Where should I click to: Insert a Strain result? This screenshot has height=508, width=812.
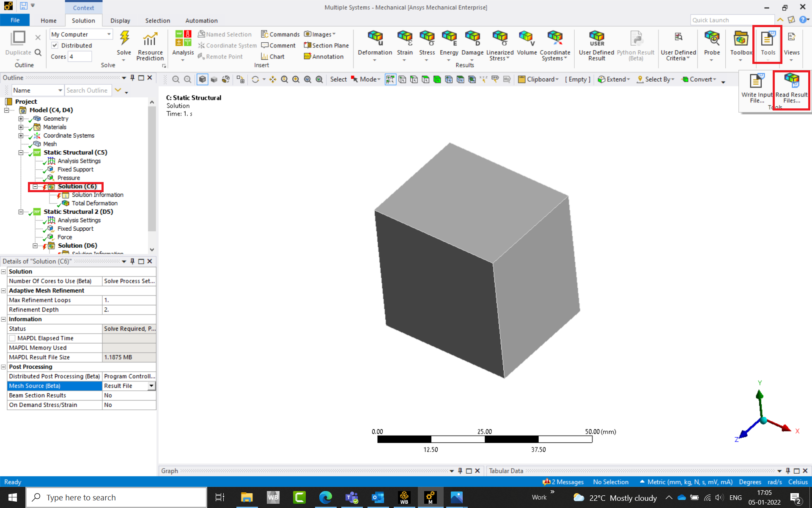(x=405, y=46)
